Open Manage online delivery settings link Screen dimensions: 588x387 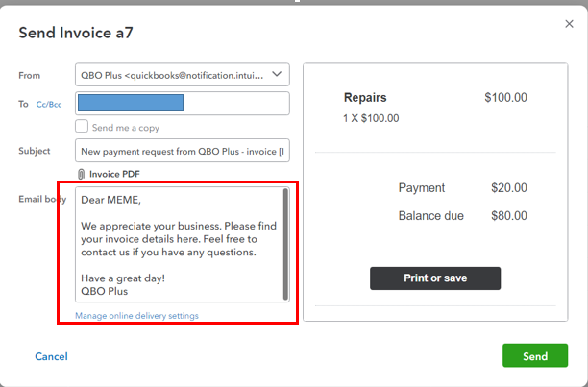coord(136,316)
